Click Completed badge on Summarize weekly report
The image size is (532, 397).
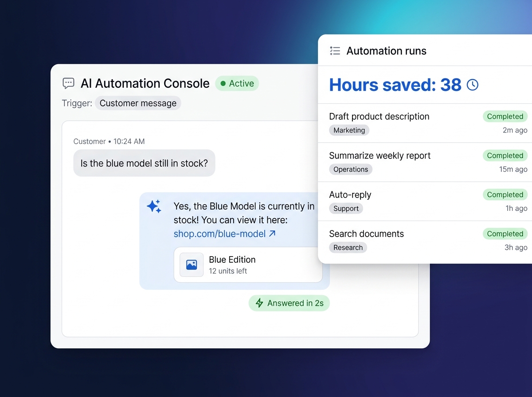click(x=505, y=156)
